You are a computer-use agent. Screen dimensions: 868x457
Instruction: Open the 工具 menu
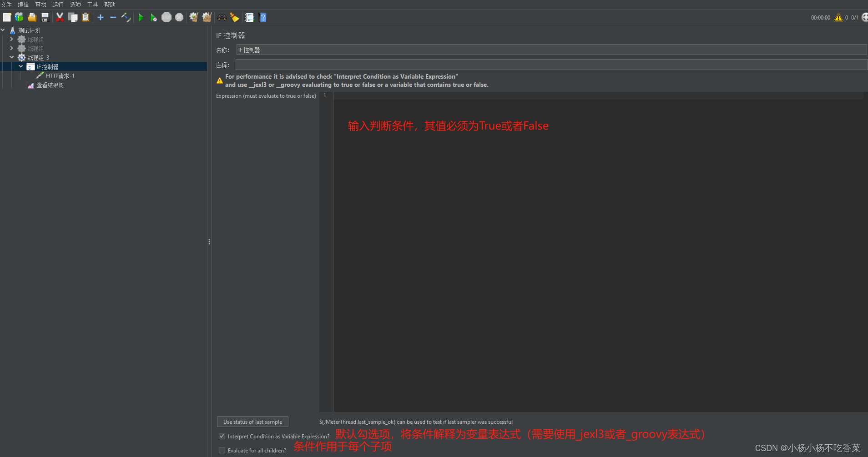(x=93, y=5)
